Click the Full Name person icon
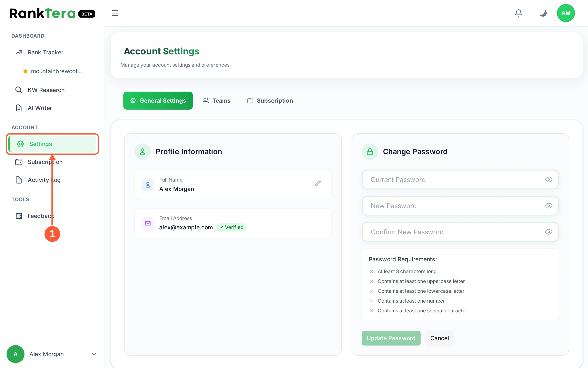 [x=148, y=185]
